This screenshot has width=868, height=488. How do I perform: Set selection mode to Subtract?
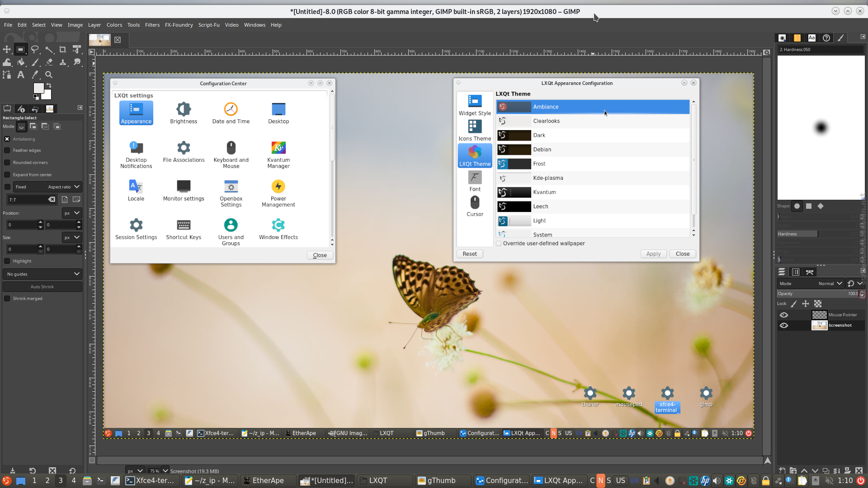coord(45,127)
